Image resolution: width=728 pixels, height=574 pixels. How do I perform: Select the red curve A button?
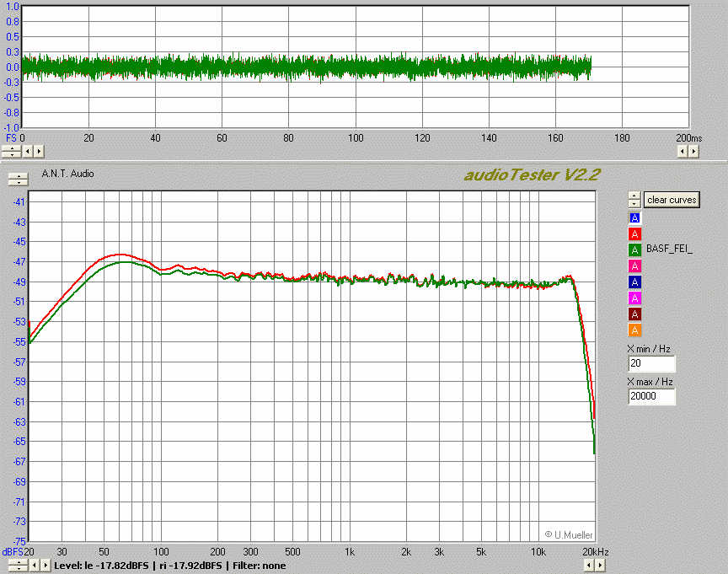click(x=634, y=234)
